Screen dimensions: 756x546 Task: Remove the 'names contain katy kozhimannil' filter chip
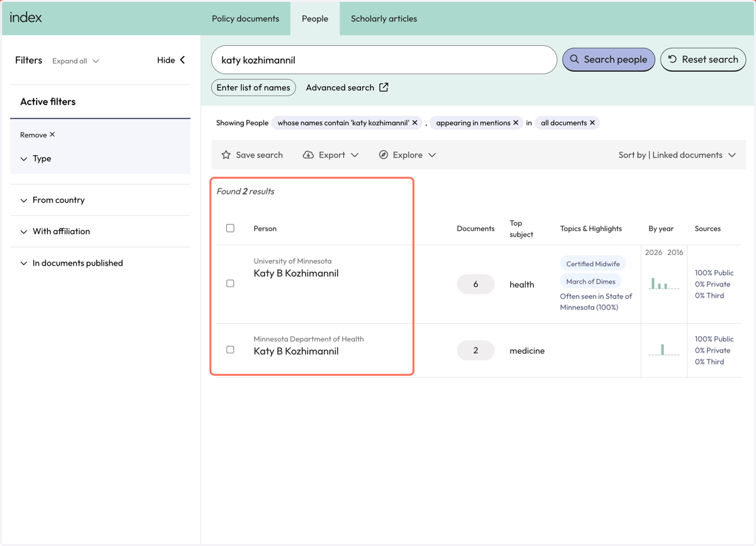415,123
